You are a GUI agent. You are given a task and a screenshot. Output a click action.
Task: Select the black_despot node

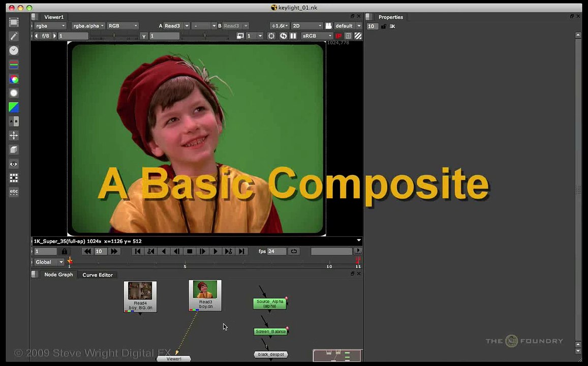pos(271,354)
